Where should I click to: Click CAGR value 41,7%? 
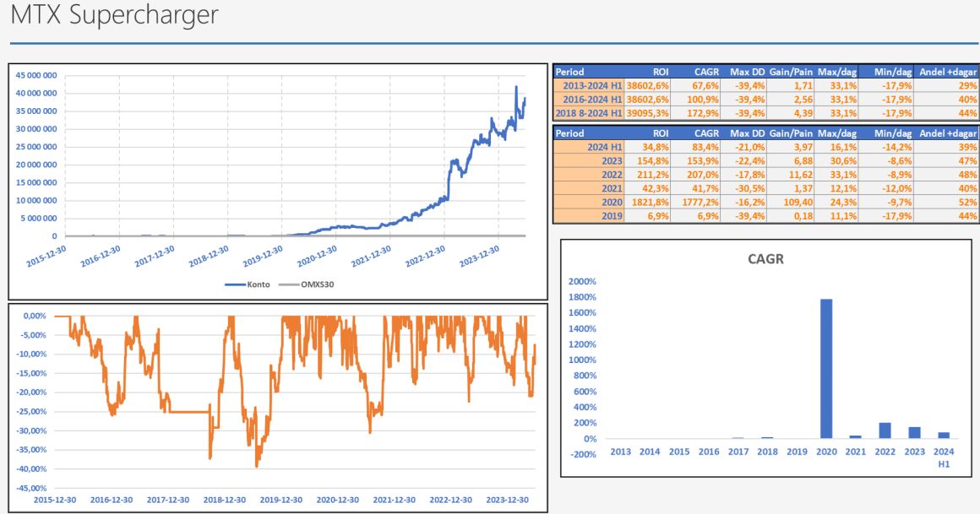pos(705,188)
